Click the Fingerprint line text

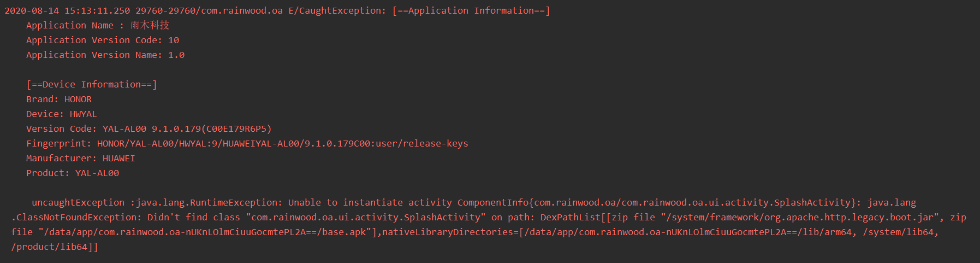click(247, 143)
